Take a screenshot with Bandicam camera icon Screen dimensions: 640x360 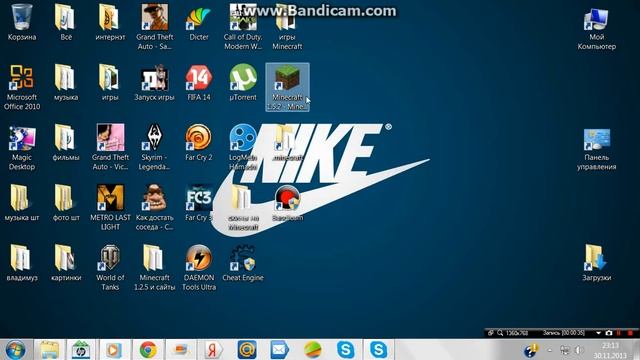609,333
